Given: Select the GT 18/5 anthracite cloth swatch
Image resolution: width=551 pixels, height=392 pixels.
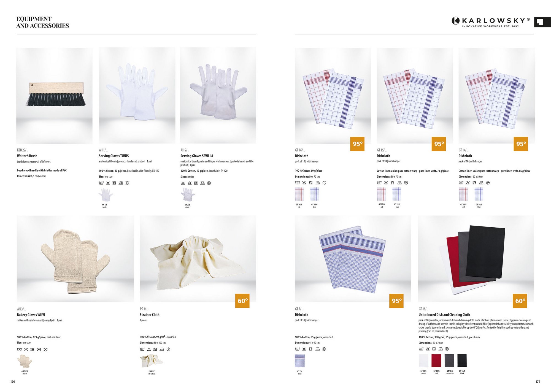Looking at the screenshot, I should click(x=449, y=361).
